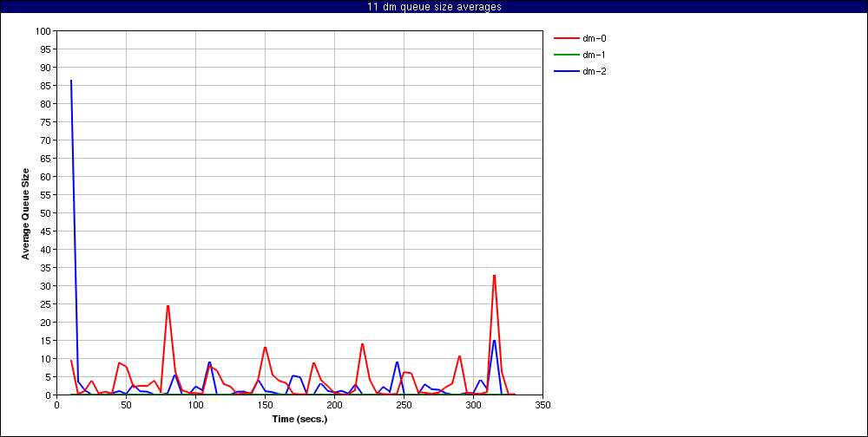
Task: Click the red dm-0 peak at 220 seconds
Action: [362, 344]
